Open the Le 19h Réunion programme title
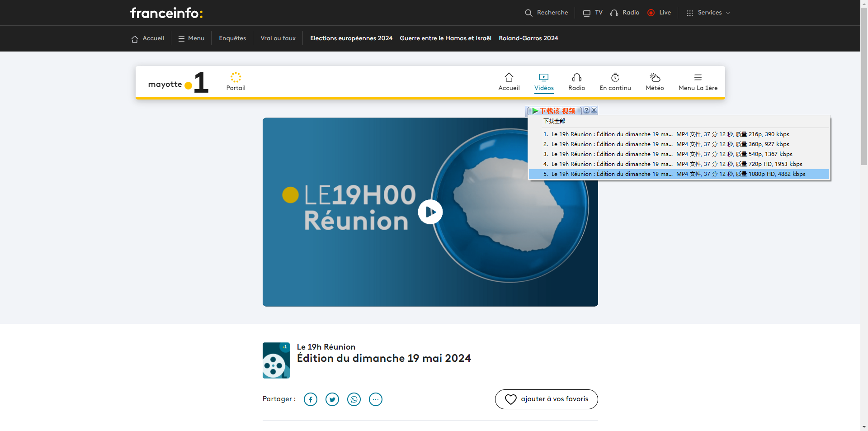This screenshot has height=431, width=868. click(326, 347)
